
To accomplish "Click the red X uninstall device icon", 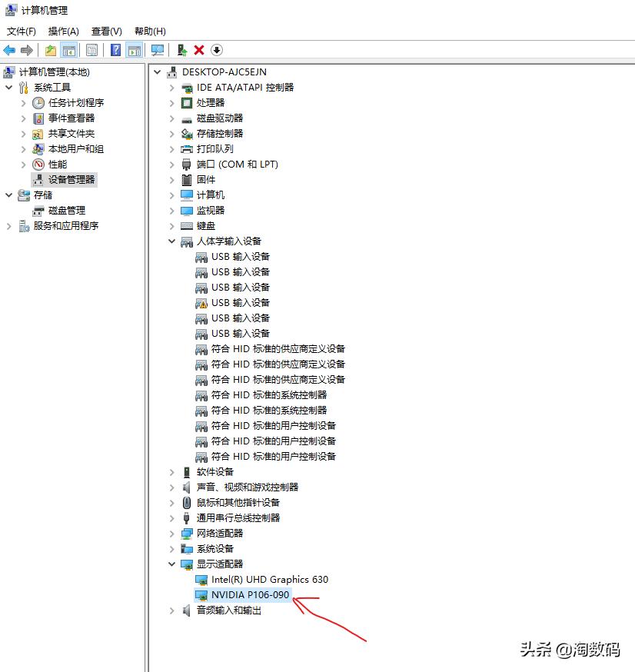I will [x=198, y=49].
